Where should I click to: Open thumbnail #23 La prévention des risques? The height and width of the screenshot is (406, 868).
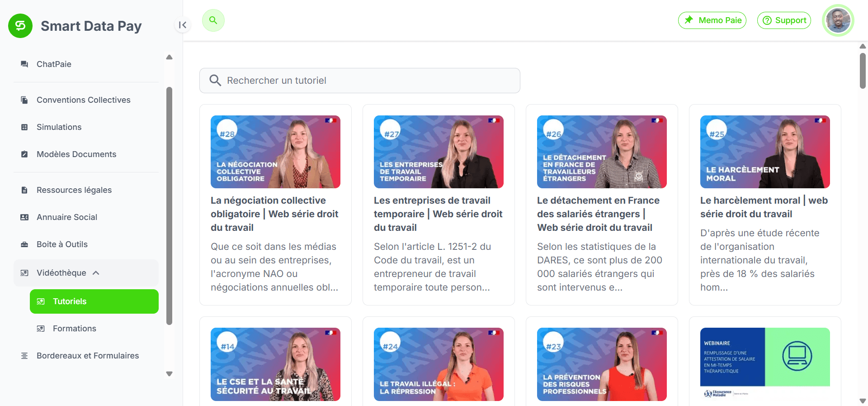pos(602,364)
